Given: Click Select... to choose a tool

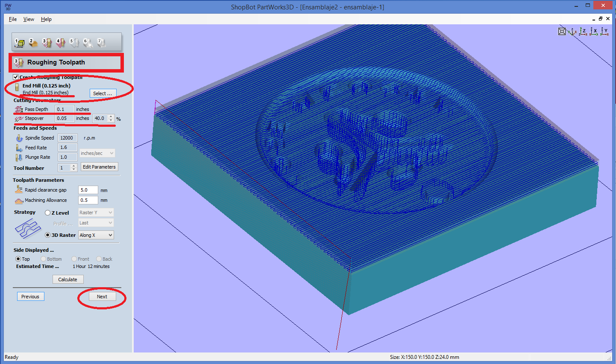Looking at the screenshot, I should point(103,93).
